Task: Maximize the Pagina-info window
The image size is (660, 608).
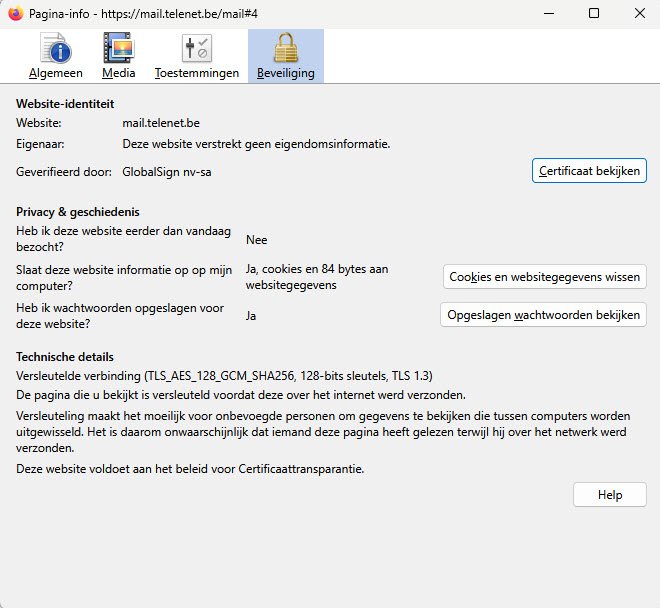Action: (x=593, y=14)
